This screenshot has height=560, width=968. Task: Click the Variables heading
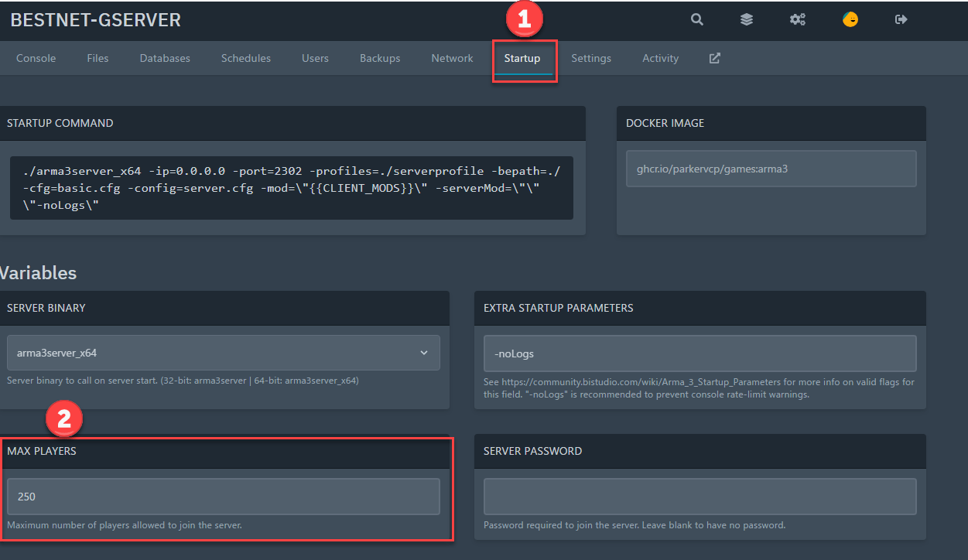click(38, 272)
